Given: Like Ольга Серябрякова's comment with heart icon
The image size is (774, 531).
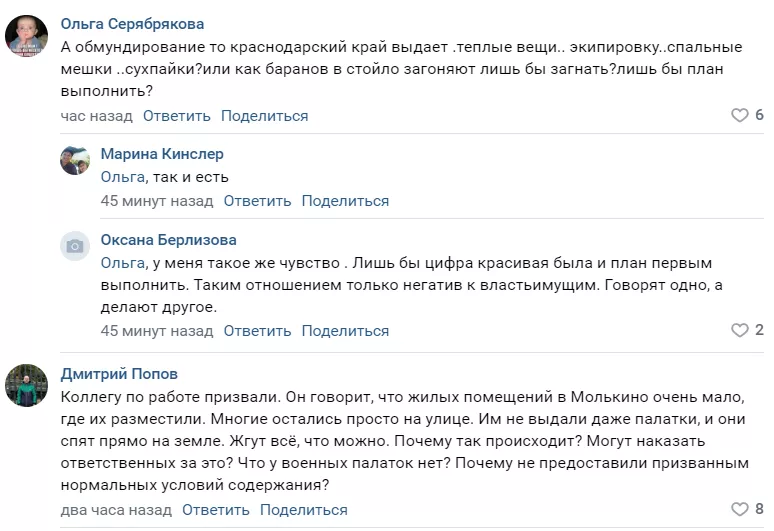Looking at the screenshot, I should pyautogui.click(x=740, y=116).
